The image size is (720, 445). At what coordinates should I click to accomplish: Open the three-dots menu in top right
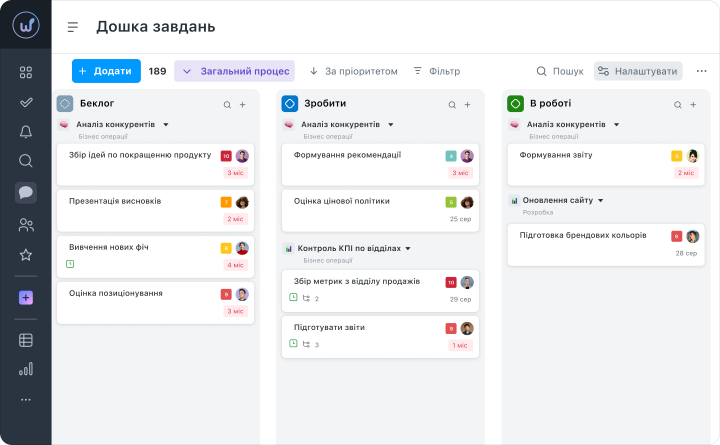(x=701, y=71)
